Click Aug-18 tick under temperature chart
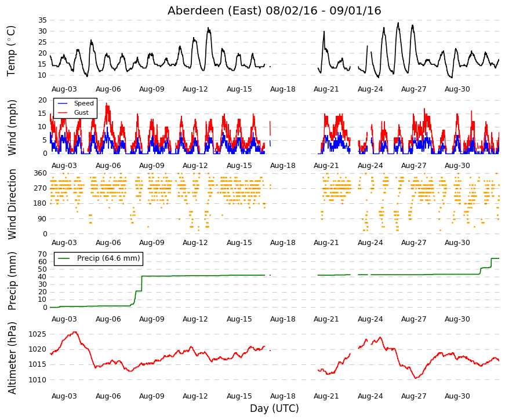 pos(282,89)
